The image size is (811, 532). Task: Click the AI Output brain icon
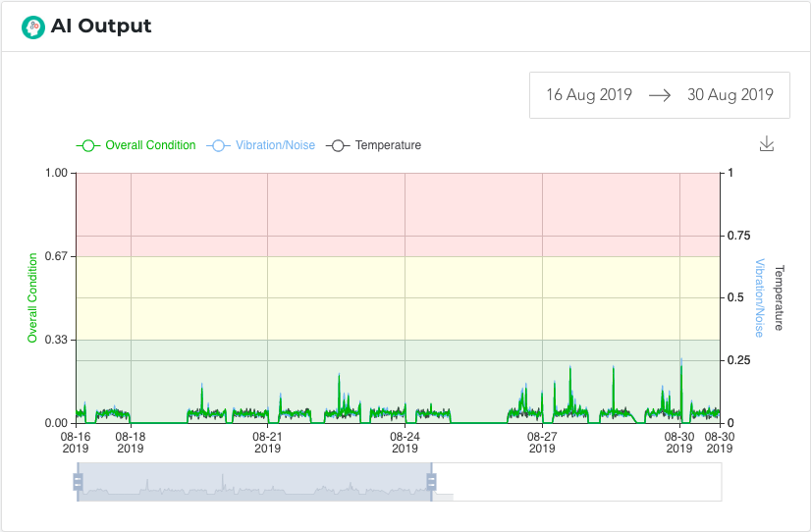[33, 27]
